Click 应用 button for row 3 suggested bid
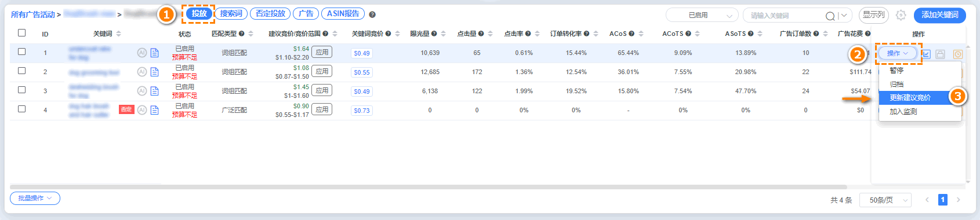This screenshot has height=220, width=980. click(322, 90)
